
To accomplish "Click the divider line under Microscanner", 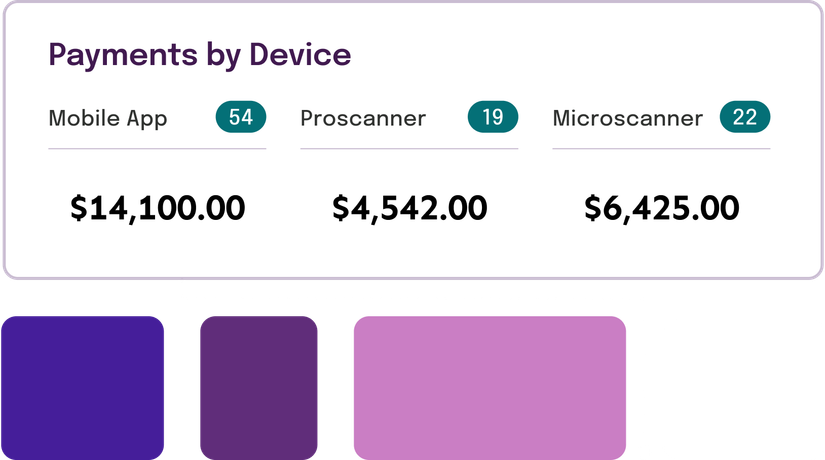I will (x=661, y=149).
